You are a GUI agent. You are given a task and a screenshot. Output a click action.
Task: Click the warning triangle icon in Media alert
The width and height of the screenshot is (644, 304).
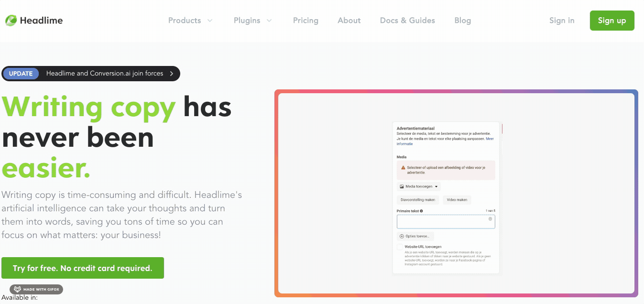click(403, 168)
